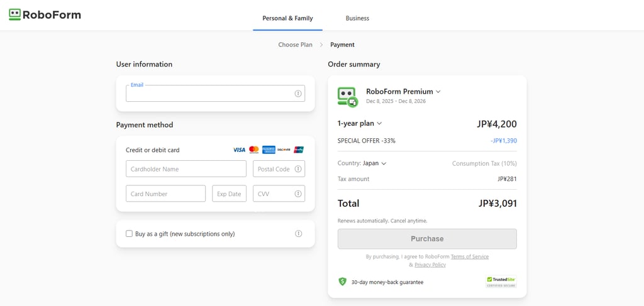Image resolution: width=644 pixels, height=306 pixels.
Task: Click the Total label
Action: tap(348, 204)
